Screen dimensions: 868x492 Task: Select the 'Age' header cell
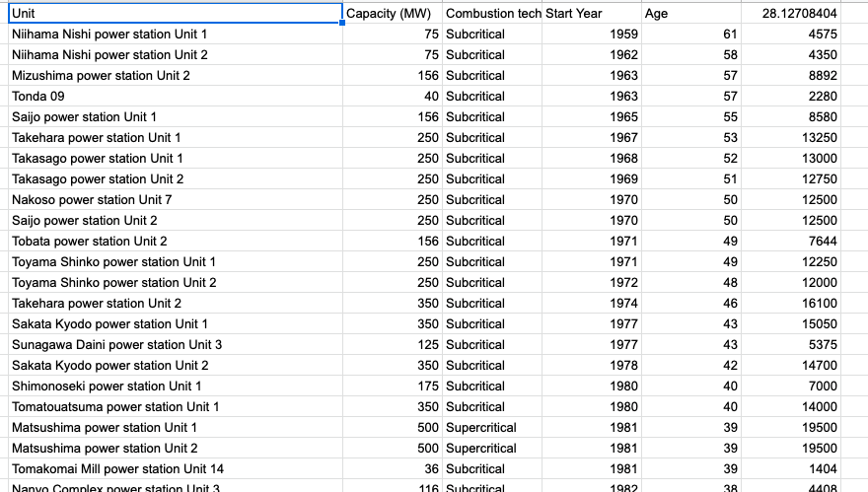click(x=691, y=13)
